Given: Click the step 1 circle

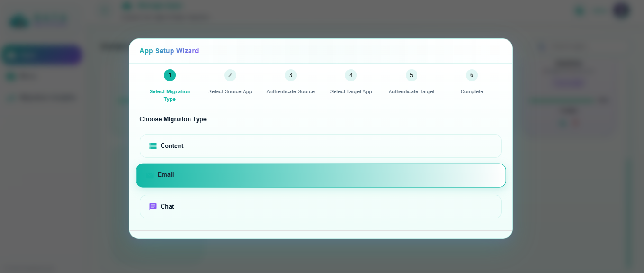Looking at the screenshot, I should pyautogui.click(x=170, y=75).
